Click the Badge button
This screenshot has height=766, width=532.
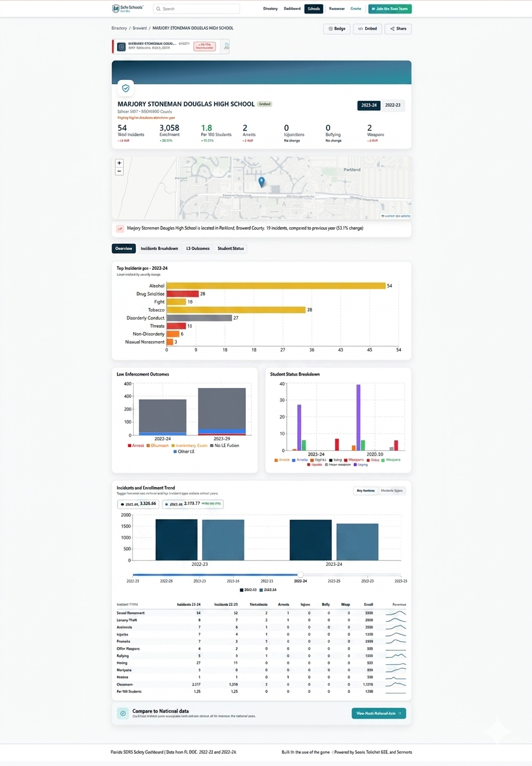[x=337, y=28]
